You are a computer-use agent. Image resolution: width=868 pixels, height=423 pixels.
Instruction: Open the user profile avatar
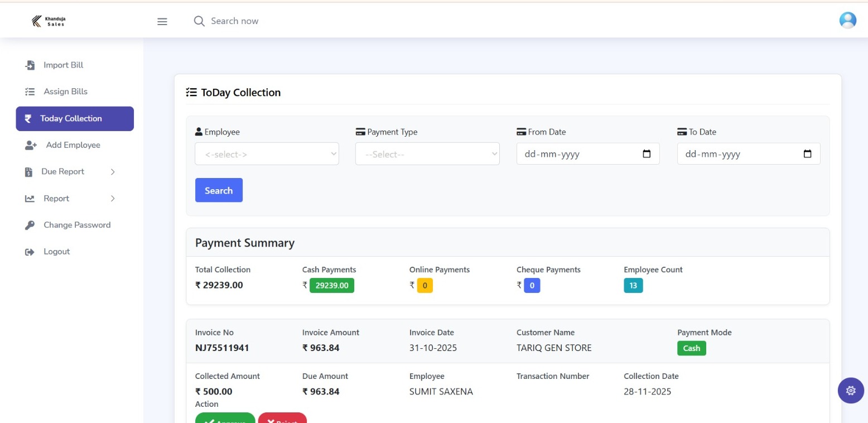coord(847,21)
